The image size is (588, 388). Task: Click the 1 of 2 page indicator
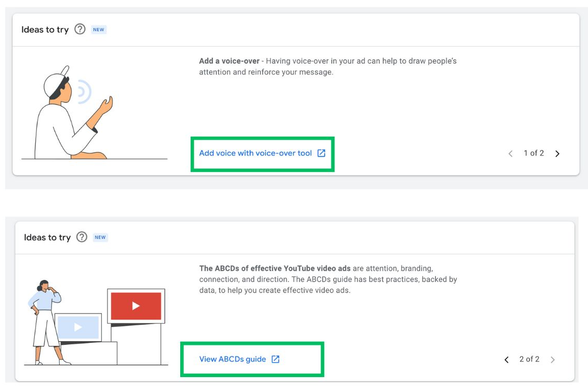[533, 153]
